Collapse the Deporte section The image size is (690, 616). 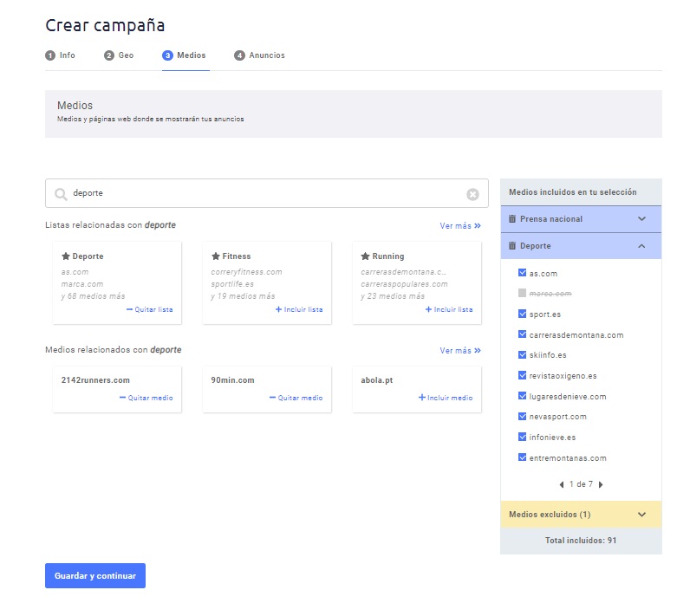[641, 246]
